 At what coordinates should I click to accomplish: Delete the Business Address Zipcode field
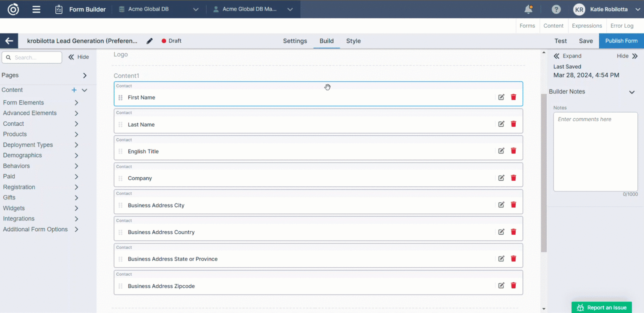[513, 286]
